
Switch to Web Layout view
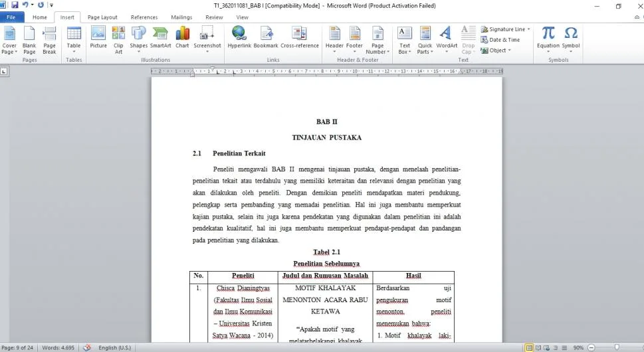click(547, 347)
